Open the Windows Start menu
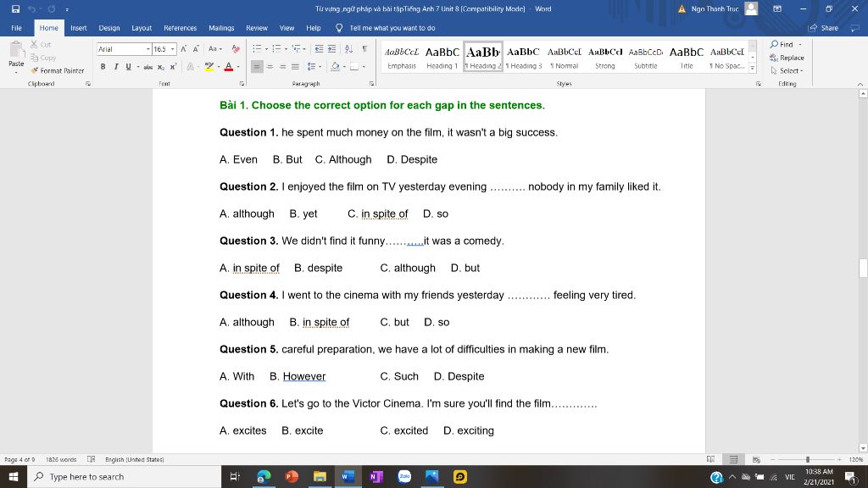The image size is (868, 488). click(x=14, y=476)
